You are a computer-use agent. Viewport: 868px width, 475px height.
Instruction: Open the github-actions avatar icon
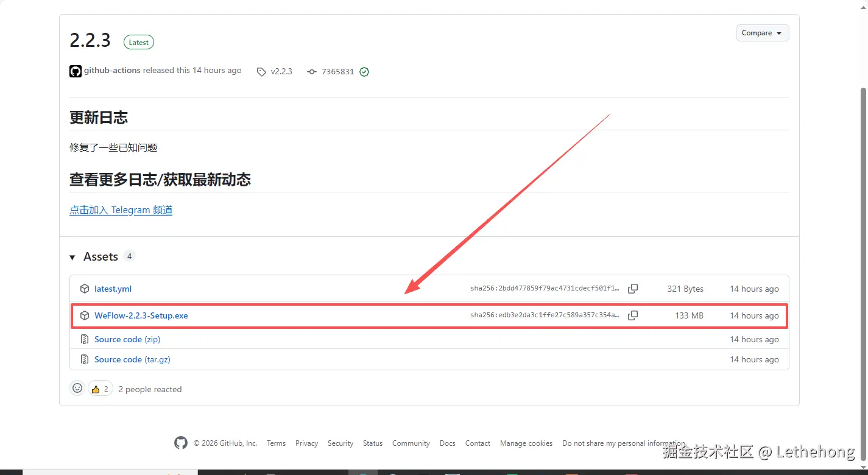tap(76, 71)
